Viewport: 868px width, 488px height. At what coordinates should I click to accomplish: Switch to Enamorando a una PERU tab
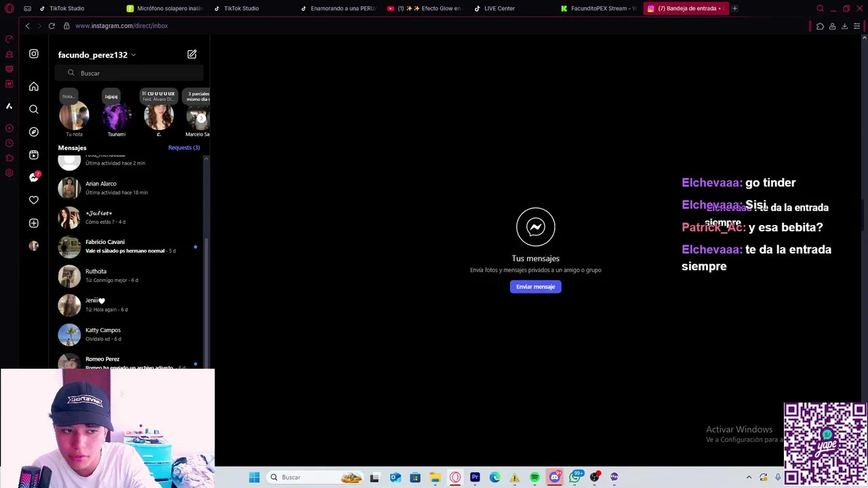point(338,8)
